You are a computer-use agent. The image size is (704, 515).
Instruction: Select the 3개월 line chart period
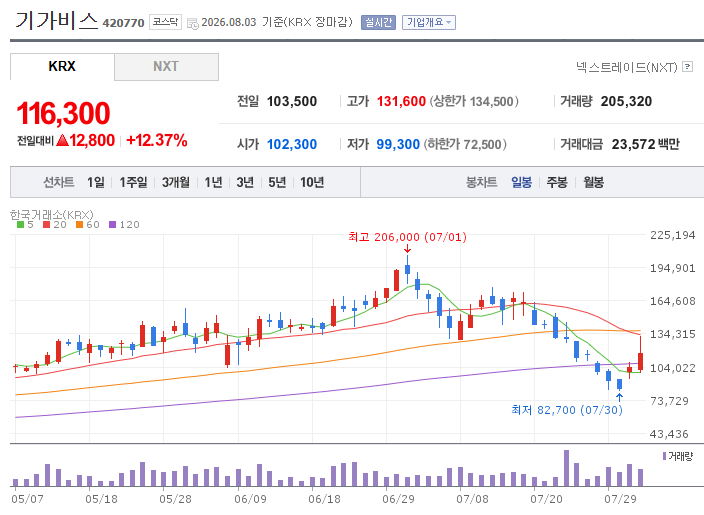pyautogui.click(x=176, y=182)
